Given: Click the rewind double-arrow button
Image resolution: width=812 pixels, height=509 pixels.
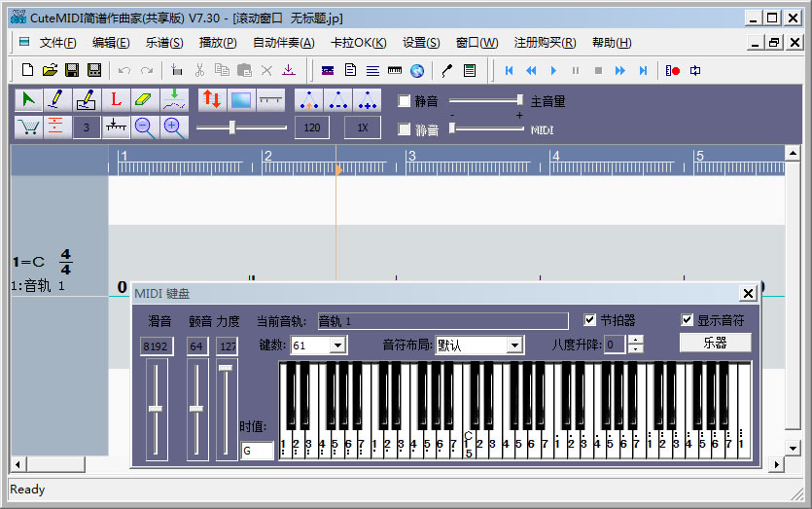Looking at the screenshot, I should coord(531,70).
